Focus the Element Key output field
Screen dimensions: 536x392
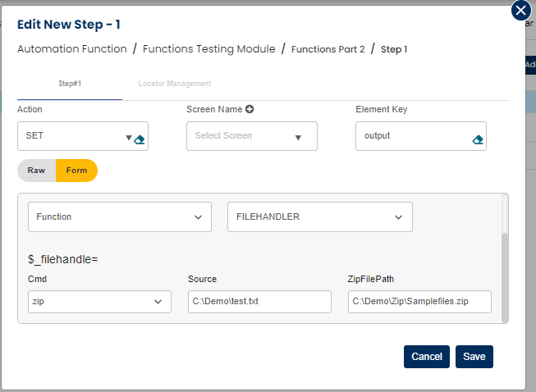(410, 136)
